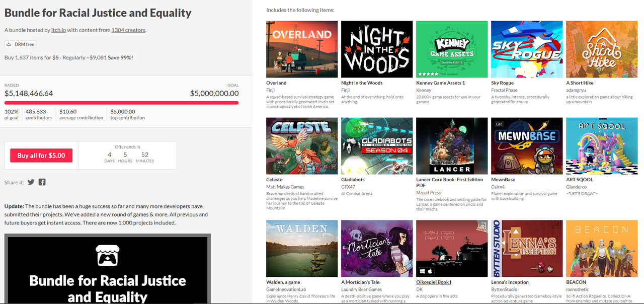Click the Celeste title link
The height and width of the screenshot is (304, 644).
(274, 180)
